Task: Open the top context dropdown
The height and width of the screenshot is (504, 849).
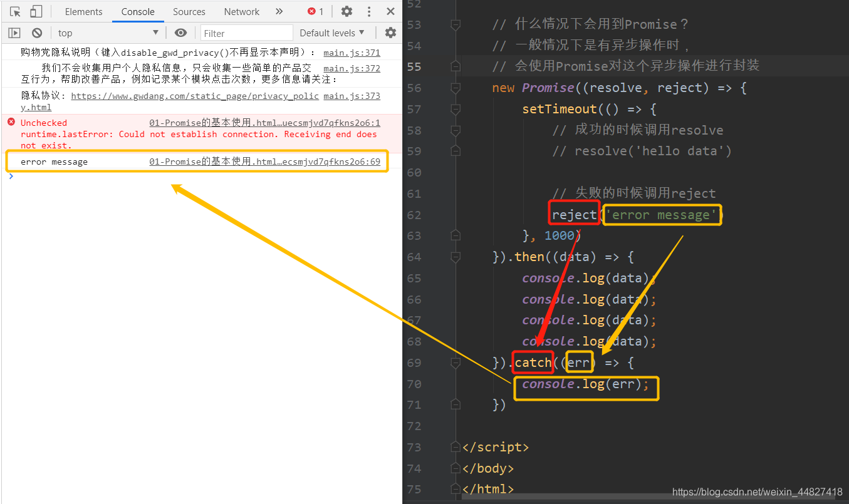Action: coord(108,33)
